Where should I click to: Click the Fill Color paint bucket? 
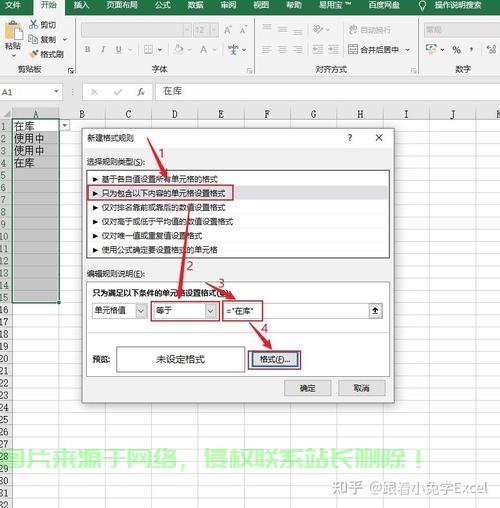179,50
